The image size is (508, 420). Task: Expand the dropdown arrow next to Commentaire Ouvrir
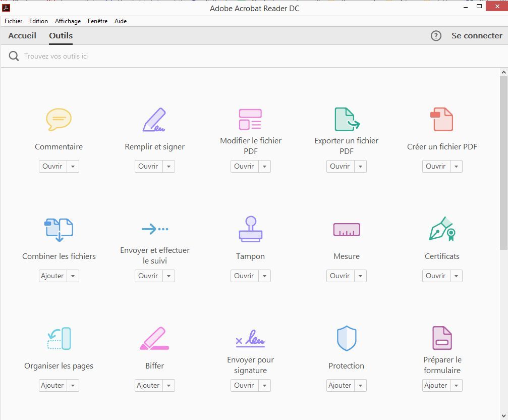coord(73,167)
